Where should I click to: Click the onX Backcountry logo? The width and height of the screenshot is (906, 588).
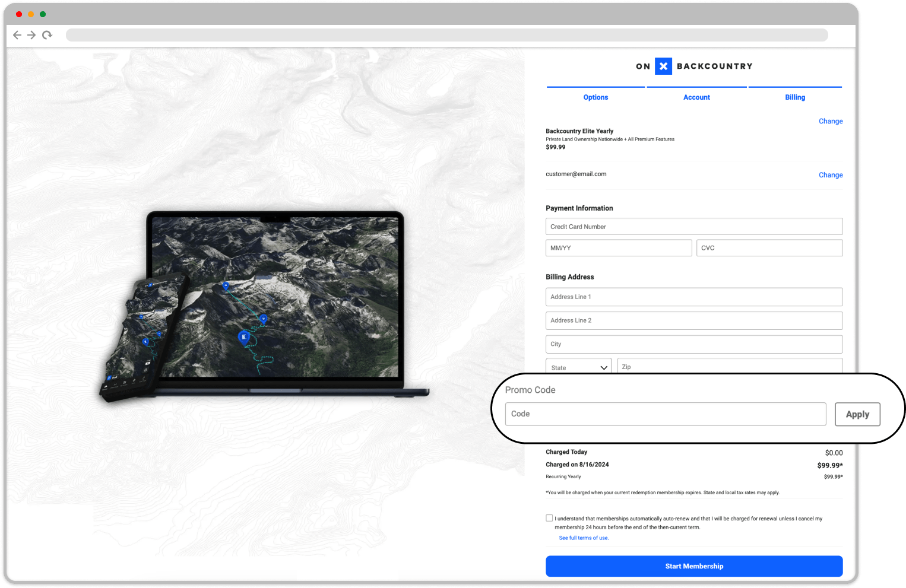693,66
